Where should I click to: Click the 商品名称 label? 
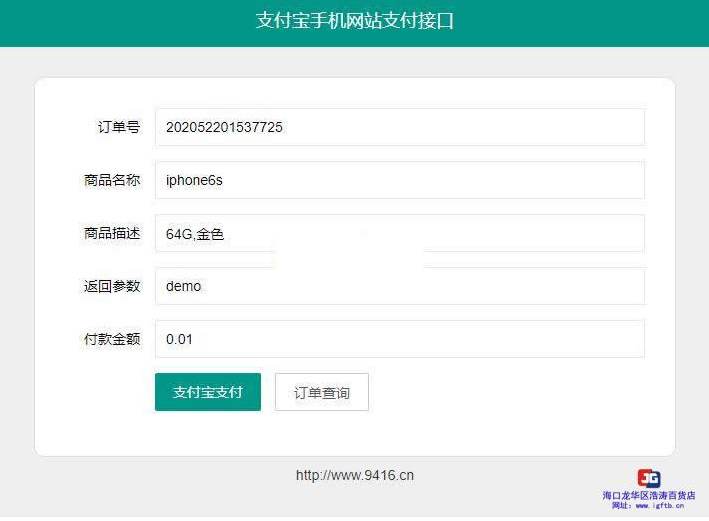click(x=112, y=180)
